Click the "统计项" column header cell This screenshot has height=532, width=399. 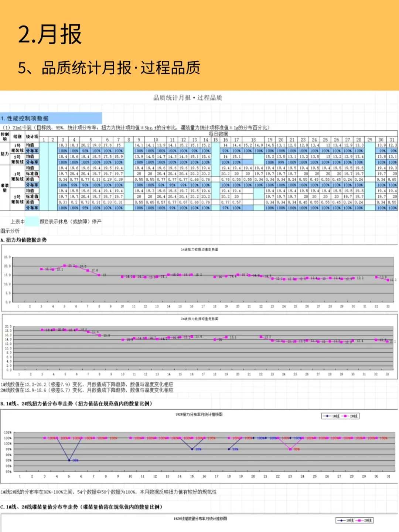[x=32, y=136]
